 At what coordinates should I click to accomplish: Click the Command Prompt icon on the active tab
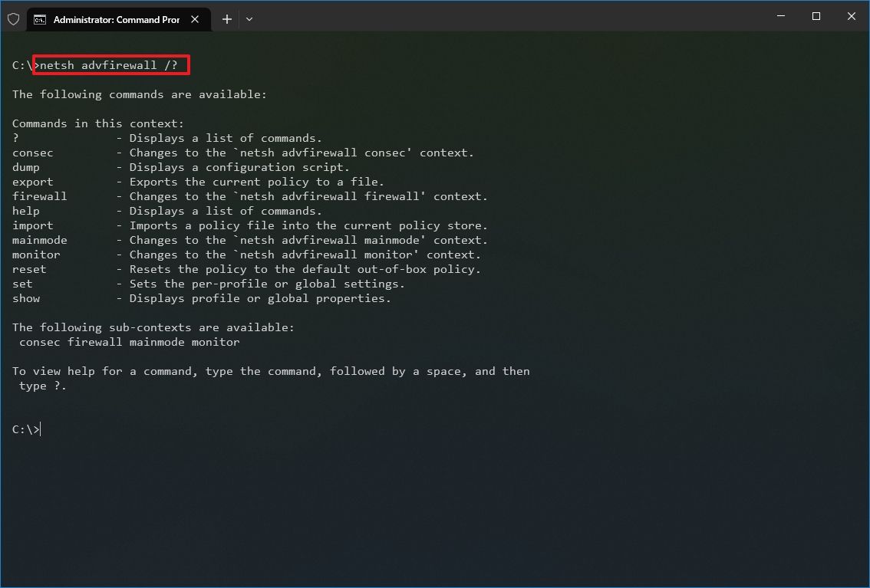(x=41, y=19)
